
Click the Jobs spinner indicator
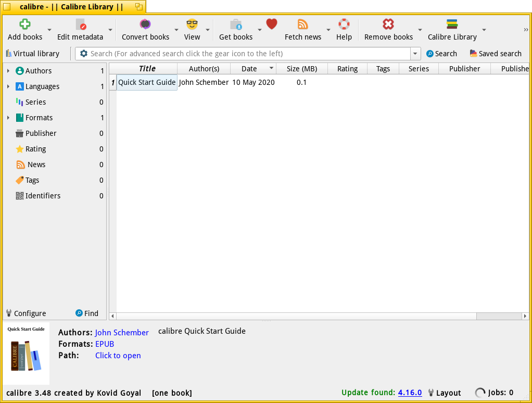480,393
